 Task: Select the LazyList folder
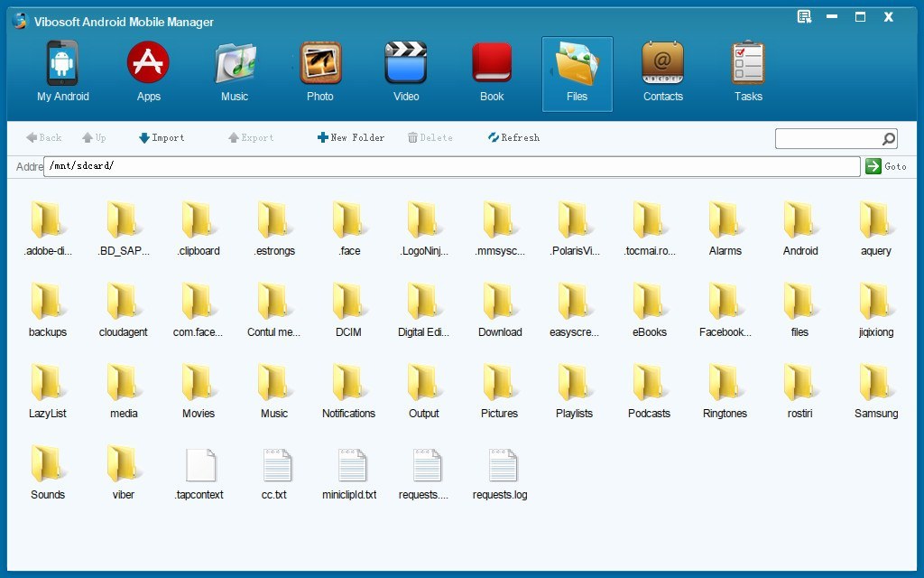48,392
